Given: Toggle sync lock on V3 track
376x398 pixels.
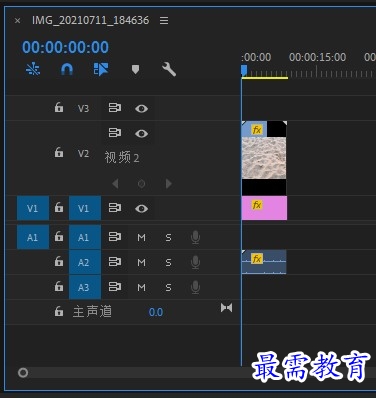Looking at the screenshot, I should pos(115,108).
